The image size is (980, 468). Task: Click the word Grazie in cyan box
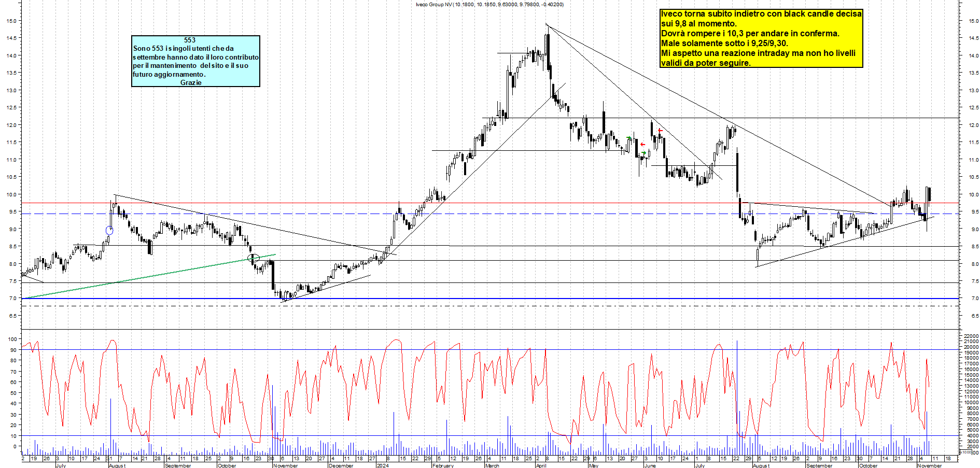(x=191, y=82)
